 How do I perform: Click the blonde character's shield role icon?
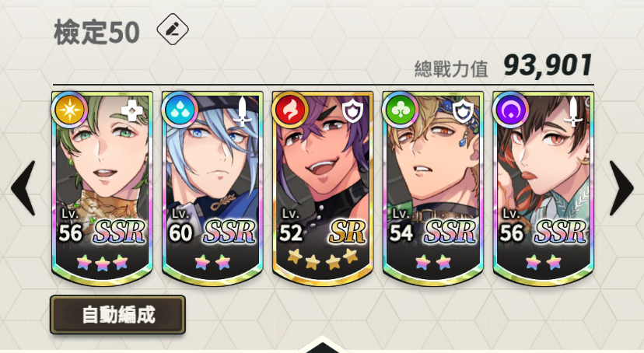point(463,112)
